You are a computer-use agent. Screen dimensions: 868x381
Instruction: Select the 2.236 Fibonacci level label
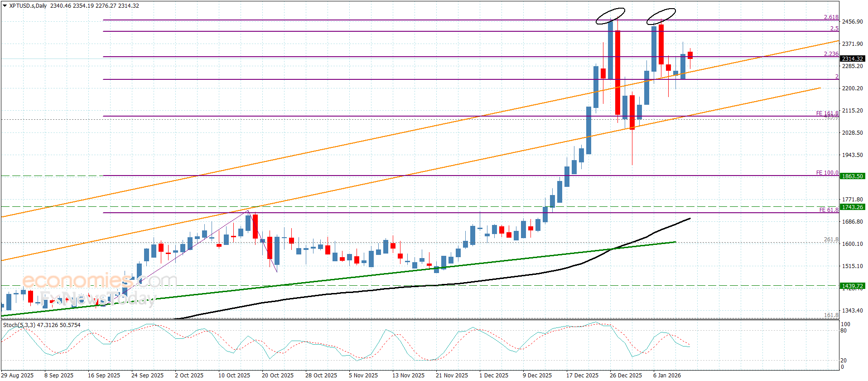point(831,54)
